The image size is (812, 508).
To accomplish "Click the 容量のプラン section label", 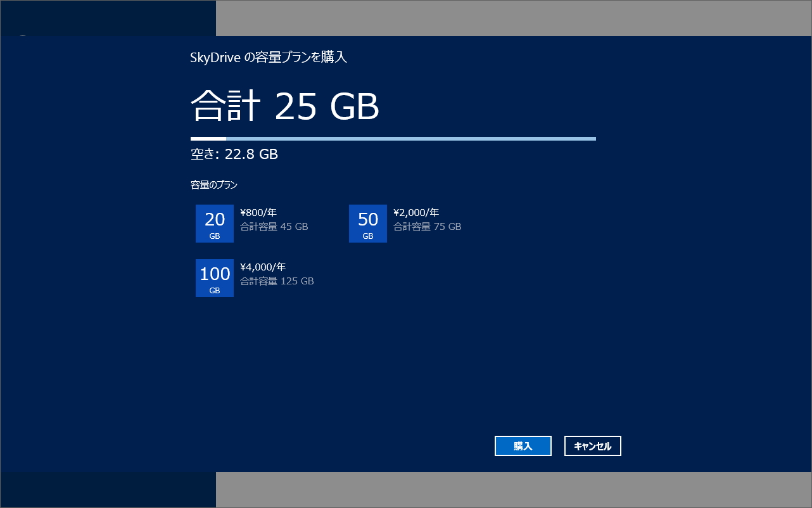I will 212,184.
